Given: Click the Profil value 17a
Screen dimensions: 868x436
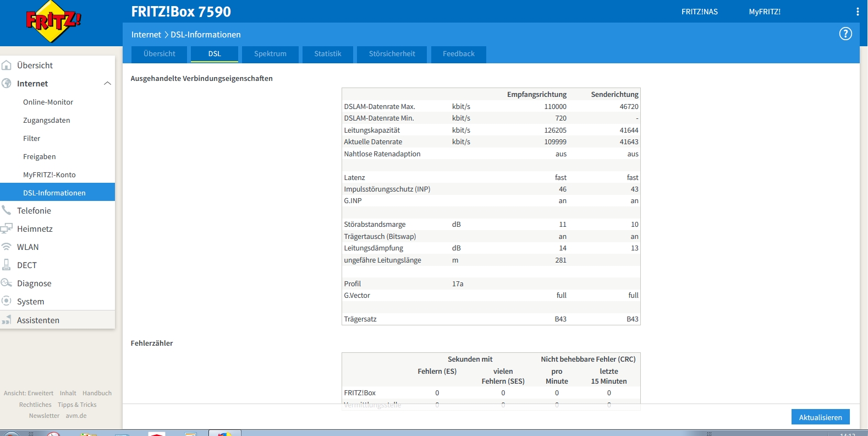Looking at the screenshot, I should [458, 284].
